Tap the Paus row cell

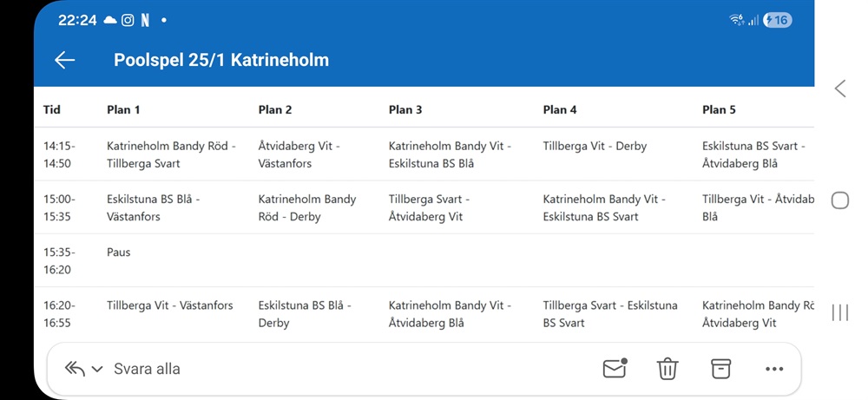point(119,252)
